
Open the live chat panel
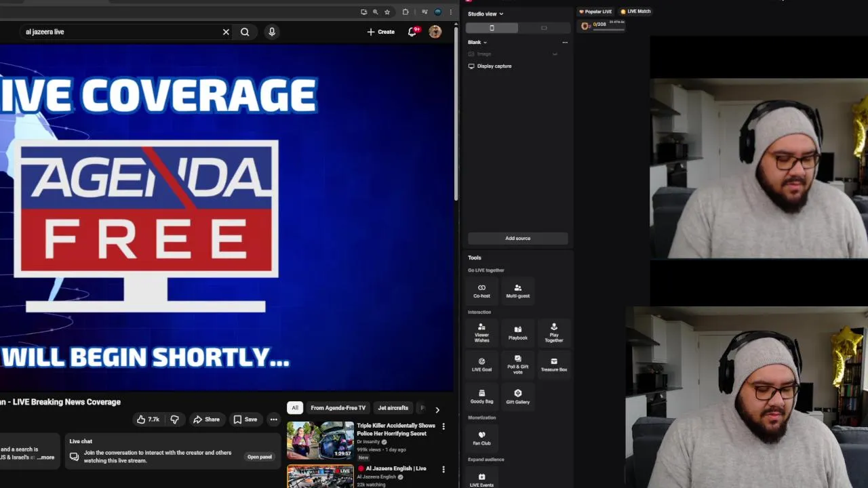260,457
